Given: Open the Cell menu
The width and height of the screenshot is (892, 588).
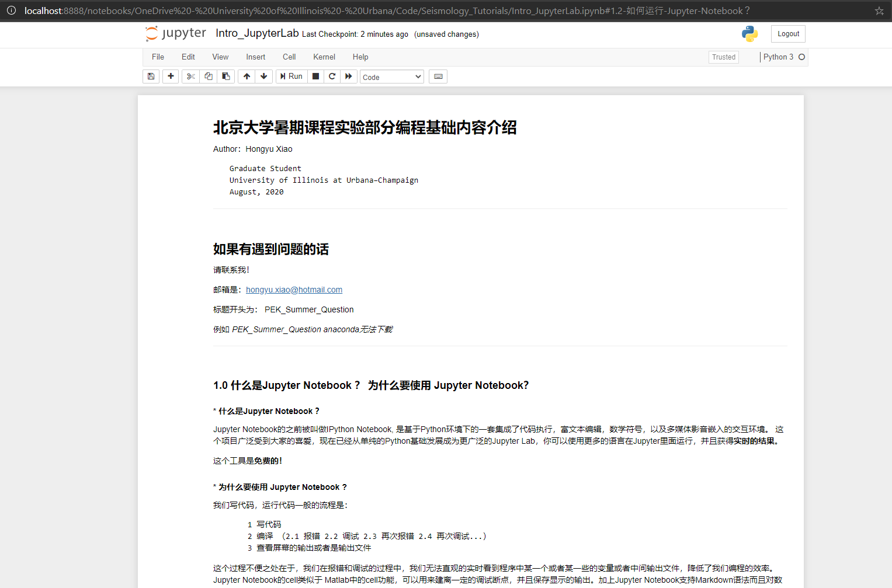Looking at the screenshot, I should point(289,57).
